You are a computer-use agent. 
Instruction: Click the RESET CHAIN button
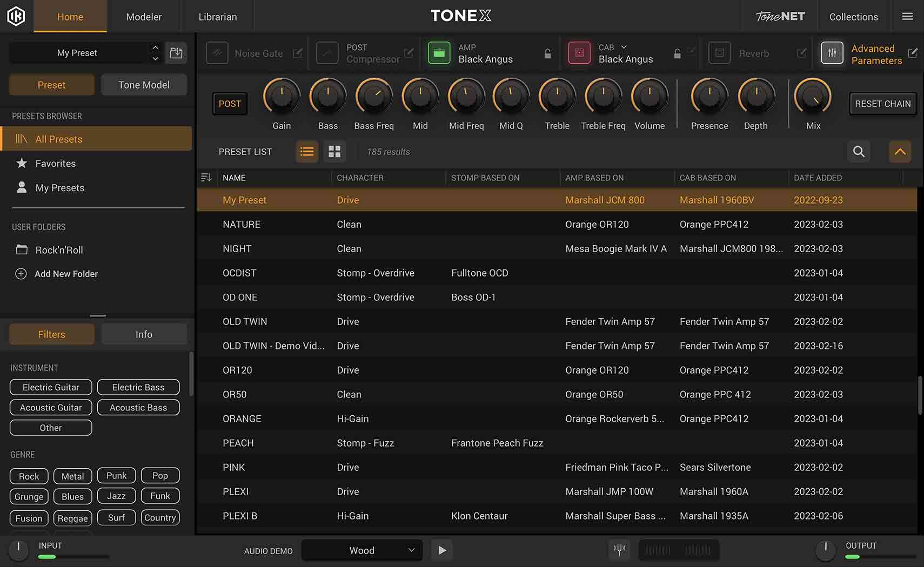(x=882, y=104)
